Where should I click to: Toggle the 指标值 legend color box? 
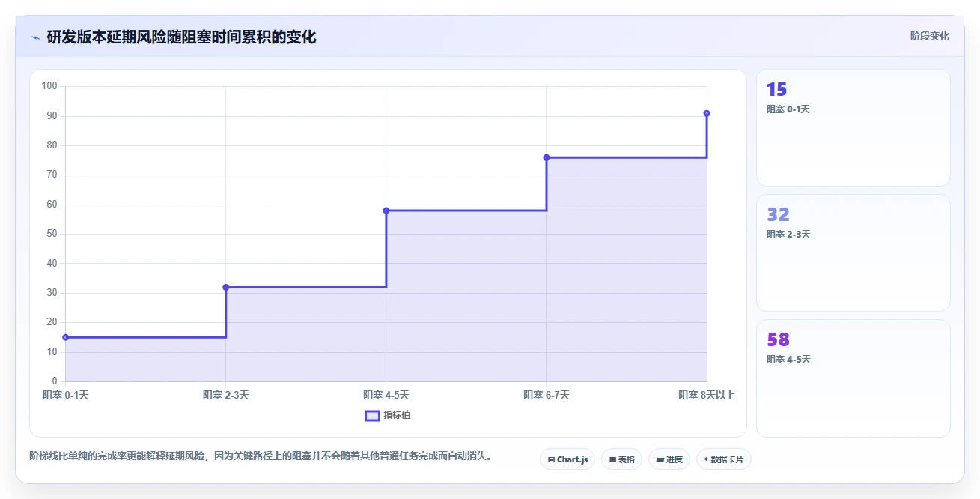[372, 415]
